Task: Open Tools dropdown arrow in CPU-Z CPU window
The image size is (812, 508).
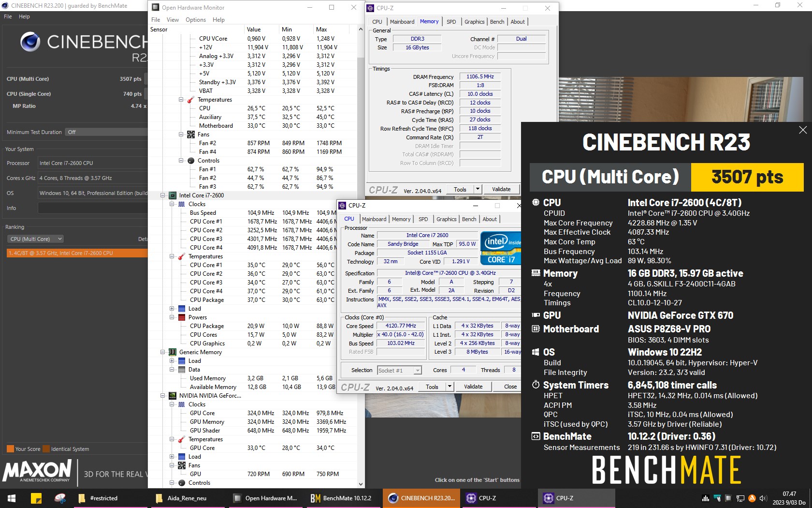Action: pos(450,387)
